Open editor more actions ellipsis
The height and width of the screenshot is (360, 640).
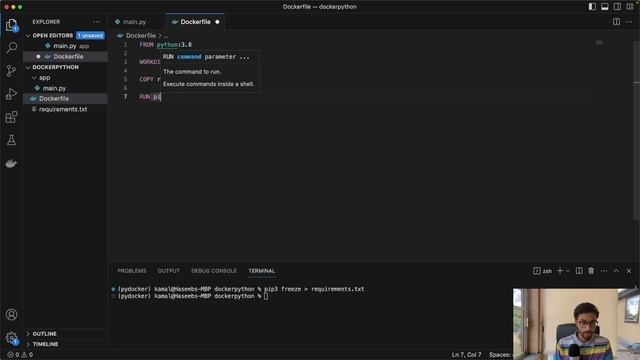[x=629, y=22]
